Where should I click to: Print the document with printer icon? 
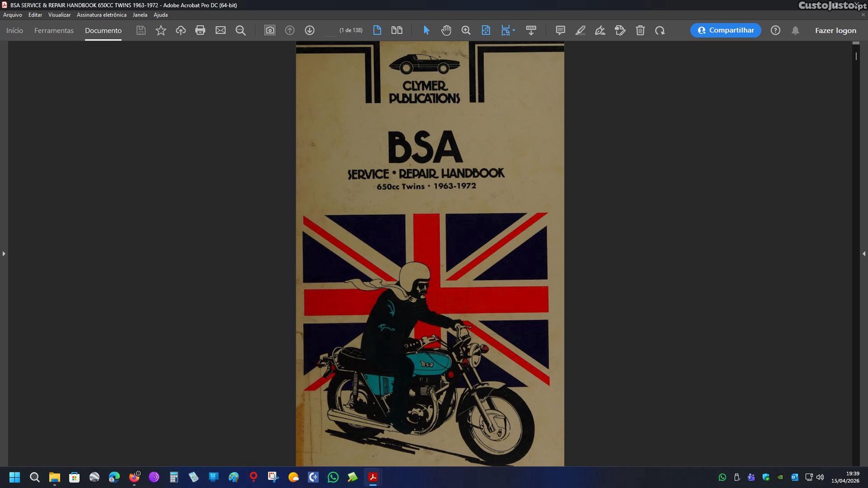click(200, 31)
